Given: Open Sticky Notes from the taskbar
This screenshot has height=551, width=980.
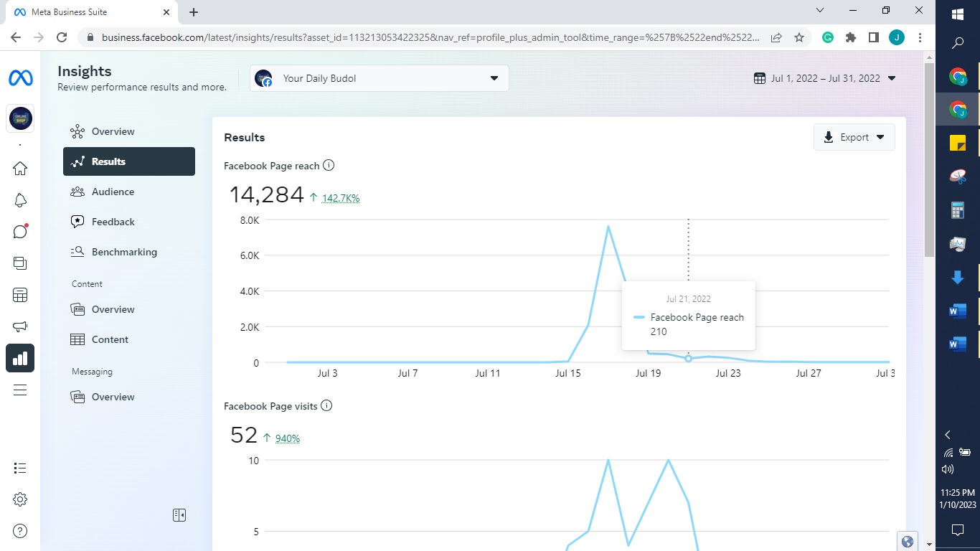Looking at the screenshot, I should pyautogui.click(x=958, y=143).
